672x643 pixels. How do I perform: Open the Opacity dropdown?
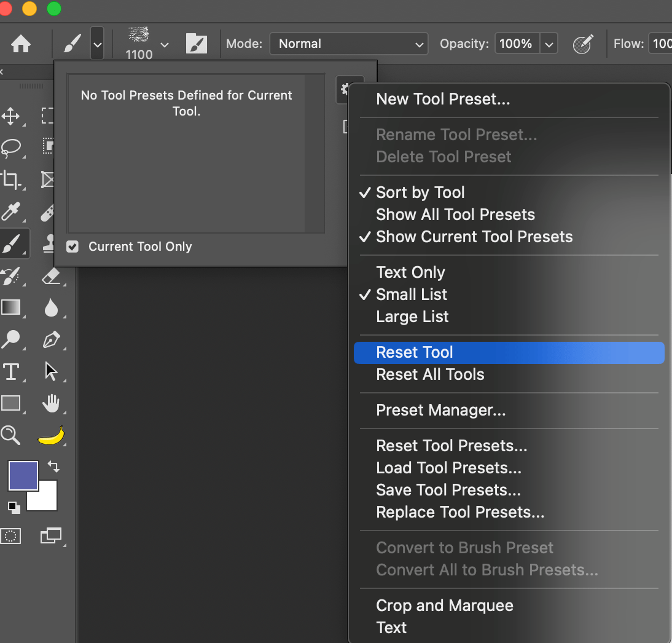coord(550,44)
